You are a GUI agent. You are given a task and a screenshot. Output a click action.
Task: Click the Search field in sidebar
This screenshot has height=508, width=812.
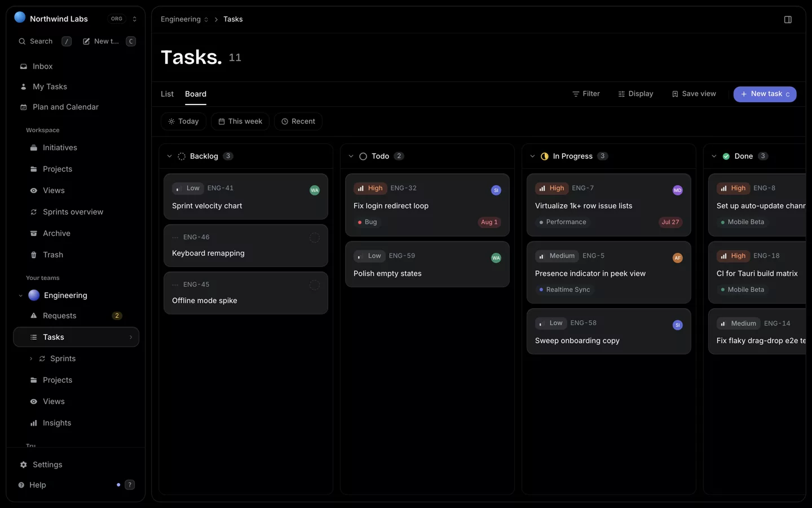coord(45,41)
